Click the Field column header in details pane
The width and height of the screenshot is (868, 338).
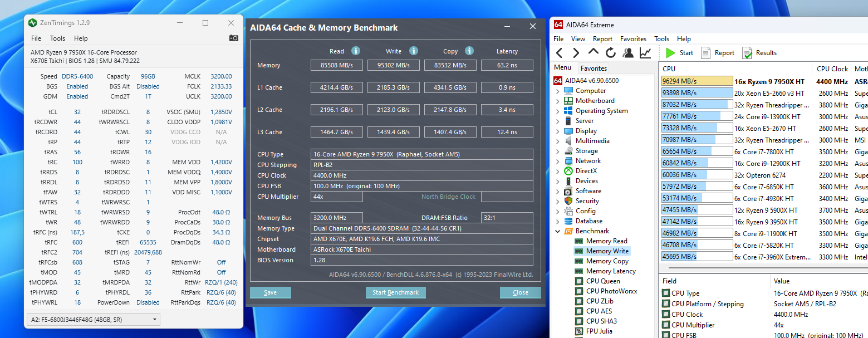pyautogui.click(x=714, y=281)
